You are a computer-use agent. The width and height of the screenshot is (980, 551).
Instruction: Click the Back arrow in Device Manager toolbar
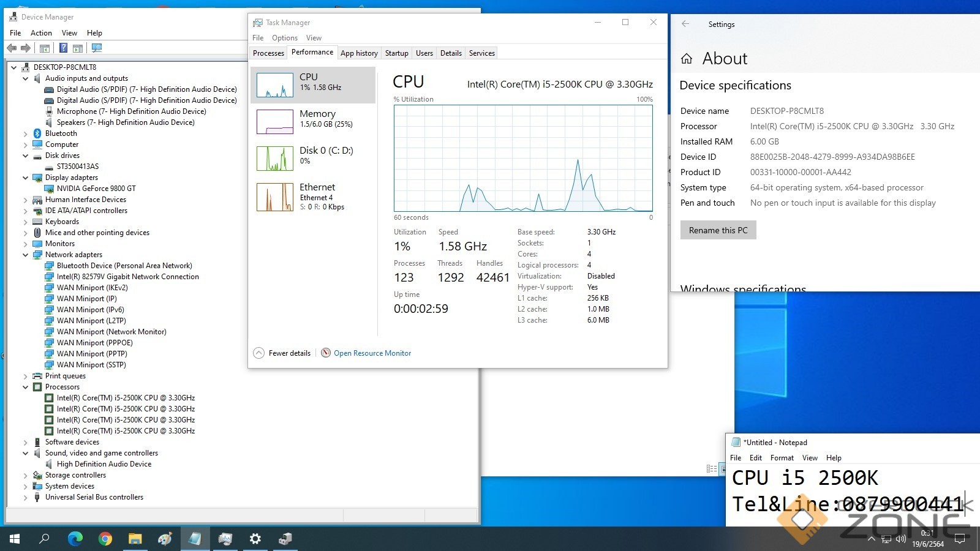[x=12, y=48]
